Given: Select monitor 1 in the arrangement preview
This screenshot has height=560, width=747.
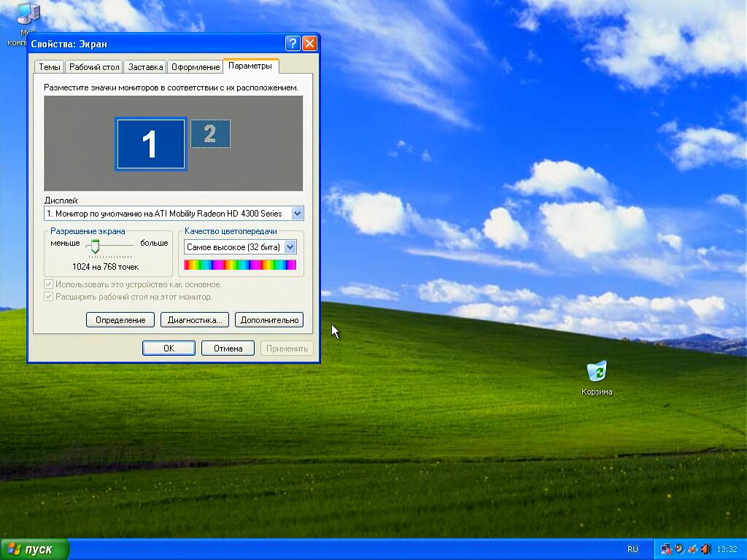Looking at the screenshot, I should point(150,144).
